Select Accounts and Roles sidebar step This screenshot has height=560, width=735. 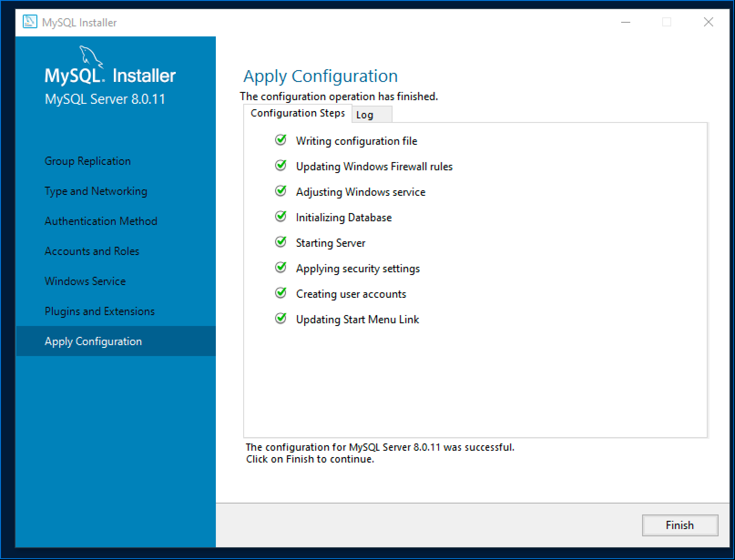pyautogui.click(x=92, y=251)
